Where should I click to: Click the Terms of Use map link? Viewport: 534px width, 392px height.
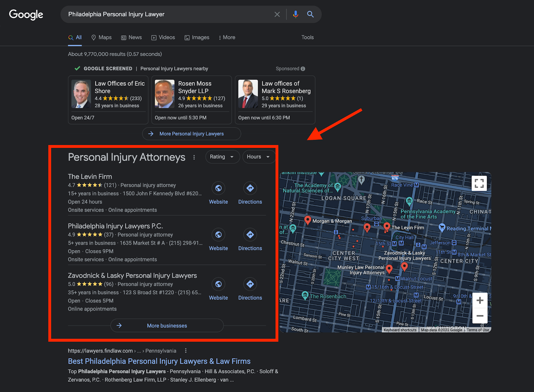click(478, 330)
